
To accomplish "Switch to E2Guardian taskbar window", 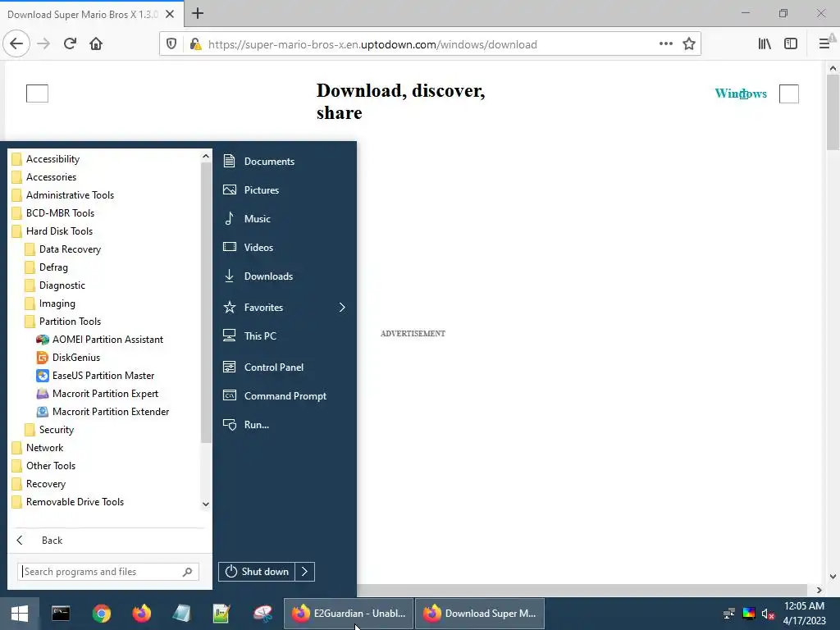I will (348, 614).
